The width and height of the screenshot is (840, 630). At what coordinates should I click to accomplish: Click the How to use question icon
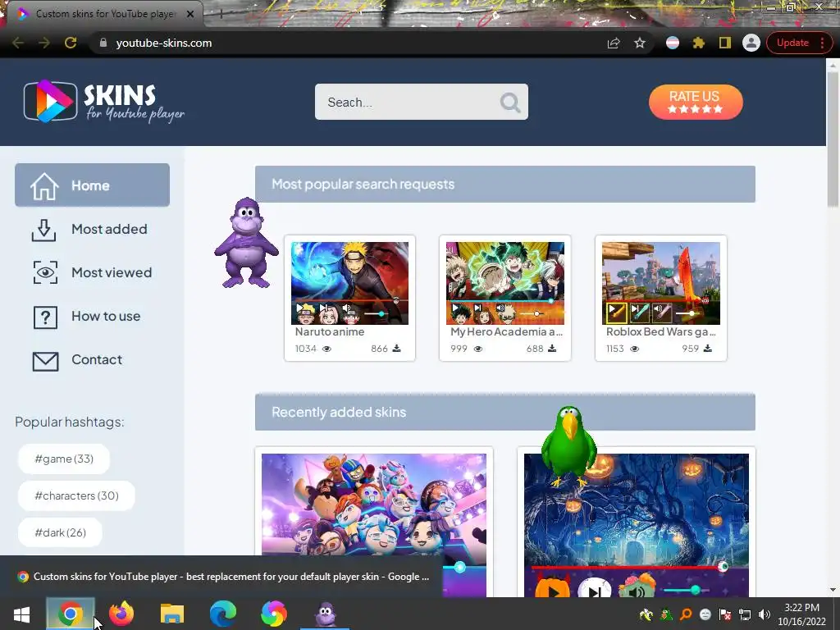pyautogui.click(x=46, y=317)
